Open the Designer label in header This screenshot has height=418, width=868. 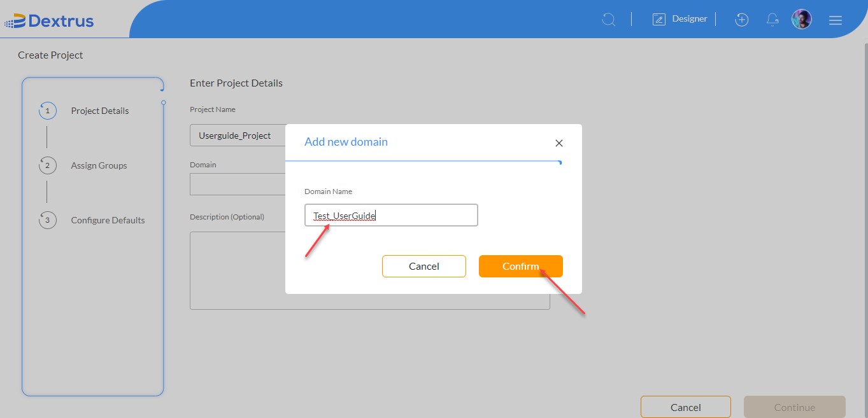point(690,19)
